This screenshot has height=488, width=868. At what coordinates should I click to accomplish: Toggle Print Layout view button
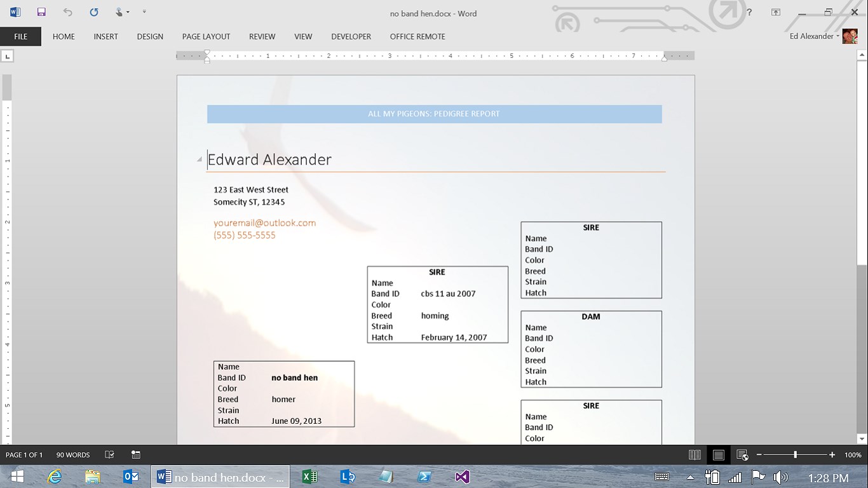click(x=718, y=454)
